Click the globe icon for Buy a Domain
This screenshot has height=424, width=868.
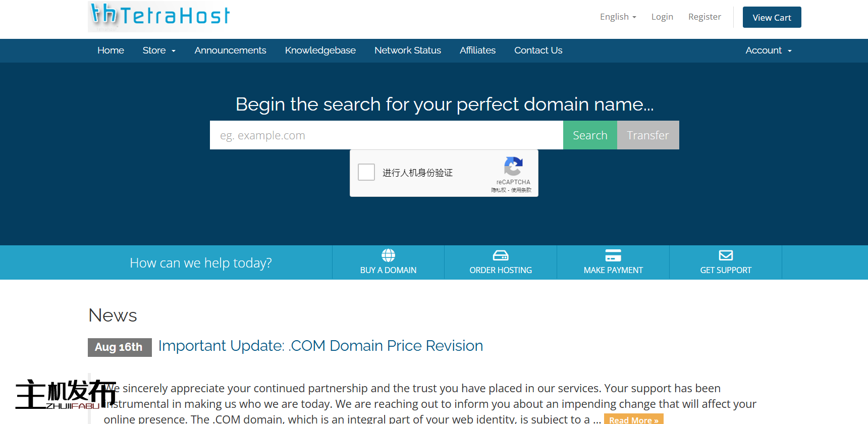(x=388, y=255)
